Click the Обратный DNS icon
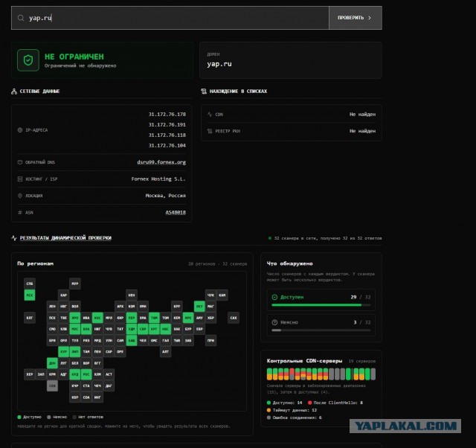 coord(20,162)
